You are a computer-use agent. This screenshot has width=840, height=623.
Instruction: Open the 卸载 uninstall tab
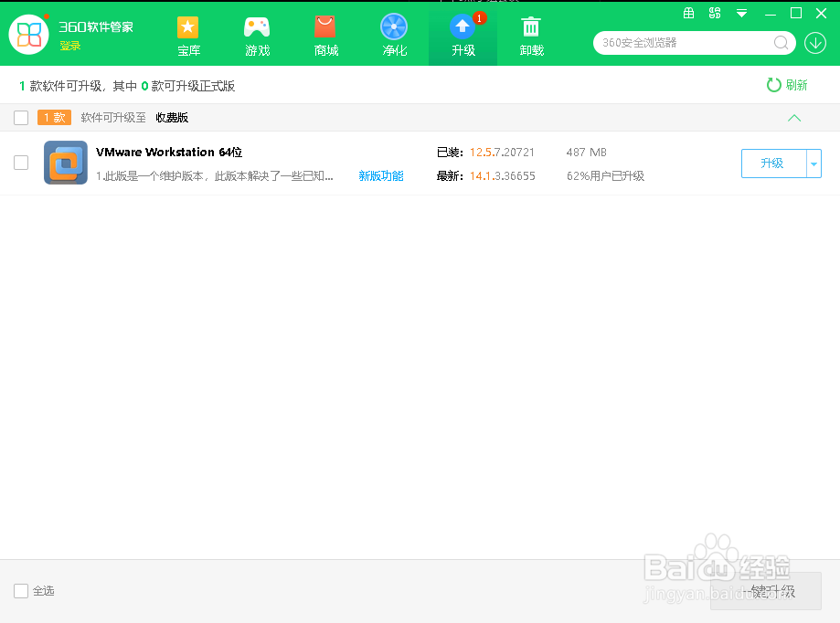tap(531, 36)
